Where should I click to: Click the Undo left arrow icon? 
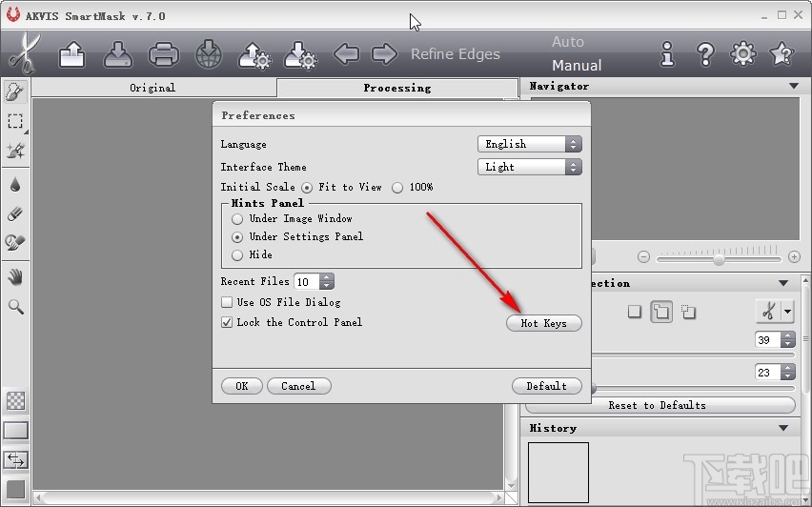(x=347, y=54)
